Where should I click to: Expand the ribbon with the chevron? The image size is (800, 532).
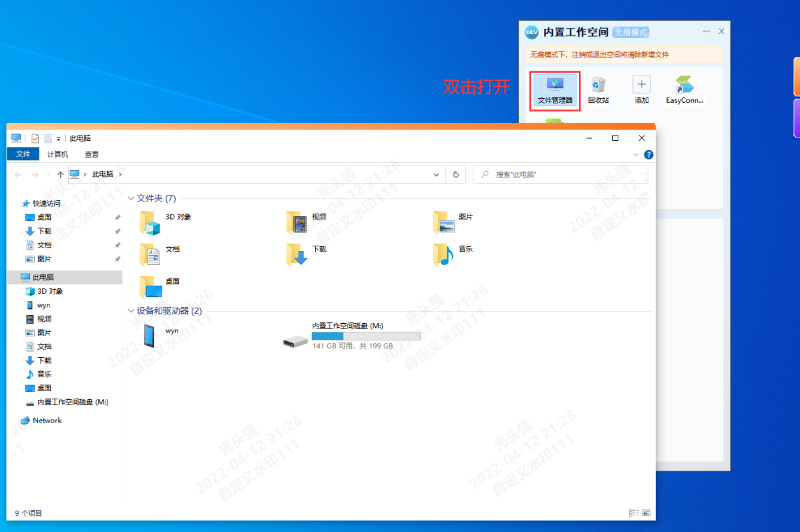636,155
